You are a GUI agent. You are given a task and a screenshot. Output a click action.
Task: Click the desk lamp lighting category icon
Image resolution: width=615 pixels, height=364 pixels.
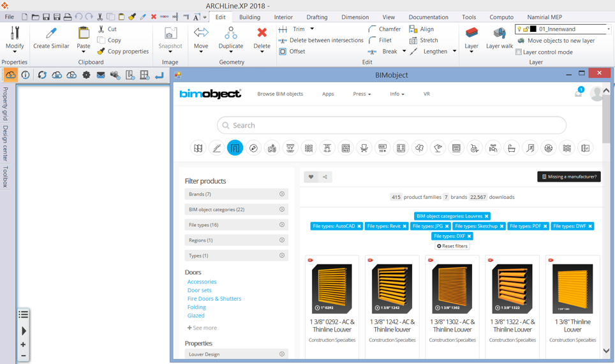(x=438, y=148)
